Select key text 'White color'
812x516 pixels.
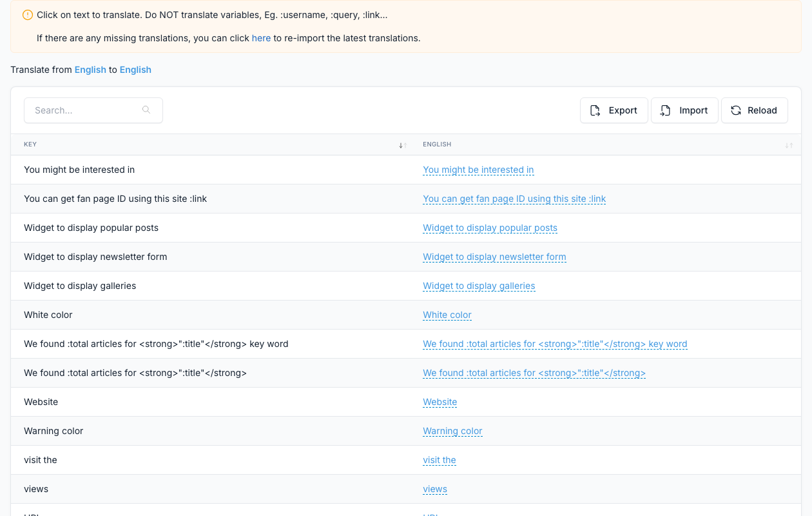click(x=48, y=315)
